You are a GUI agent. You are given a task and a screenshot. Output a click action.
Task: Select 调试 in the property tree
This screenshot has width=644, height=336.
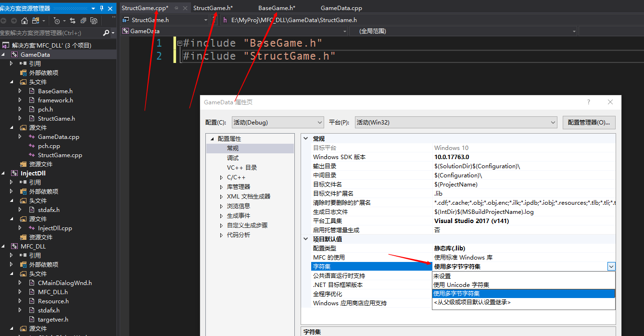pos(233,158)
